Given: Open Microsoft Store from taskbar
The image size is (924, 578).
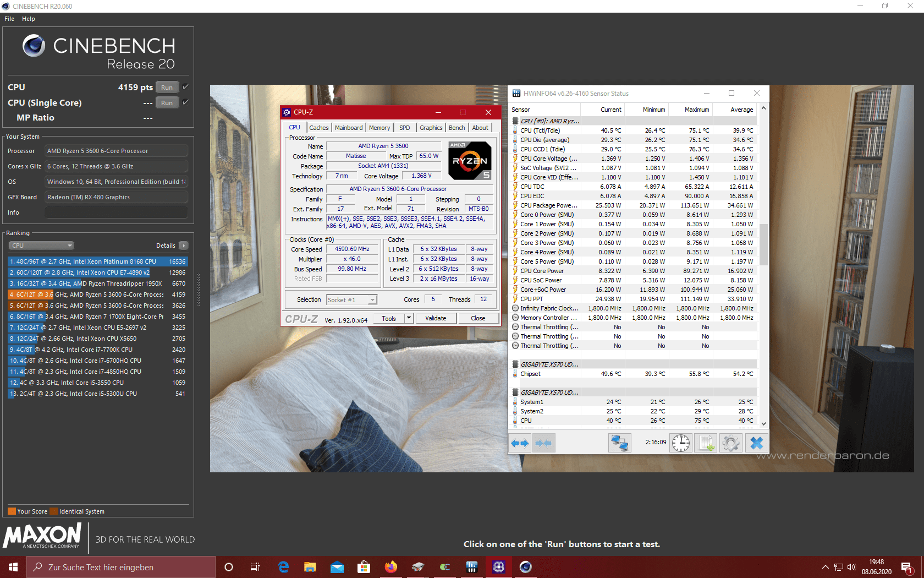Looking at the screenshot, I should coord(364,567).
